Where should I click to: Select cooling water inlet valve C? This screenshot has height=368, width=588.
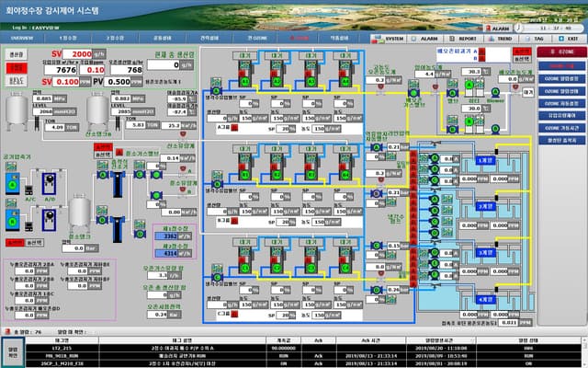[217, 278]
